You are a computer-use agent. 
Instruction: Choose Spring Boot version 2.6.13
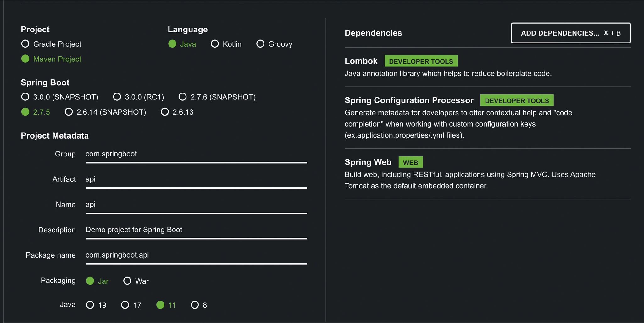[165, 112]
